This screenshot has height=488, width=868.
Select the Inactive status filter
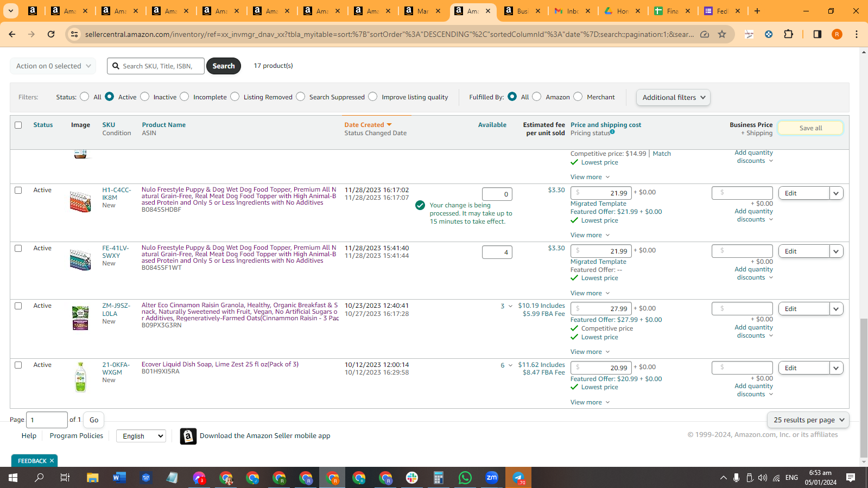click(x=145, y=97)
